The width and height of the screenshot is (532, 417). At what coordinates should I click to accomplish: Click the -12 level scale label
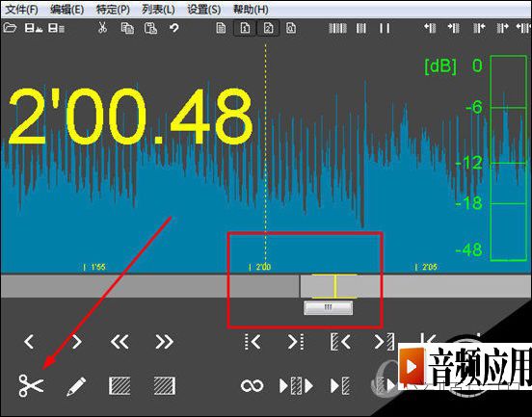coord(469,163)
